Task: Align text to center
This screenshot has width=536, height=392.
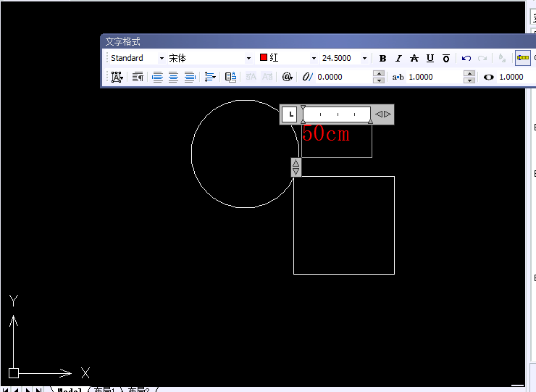Action: tap(174, 77)
